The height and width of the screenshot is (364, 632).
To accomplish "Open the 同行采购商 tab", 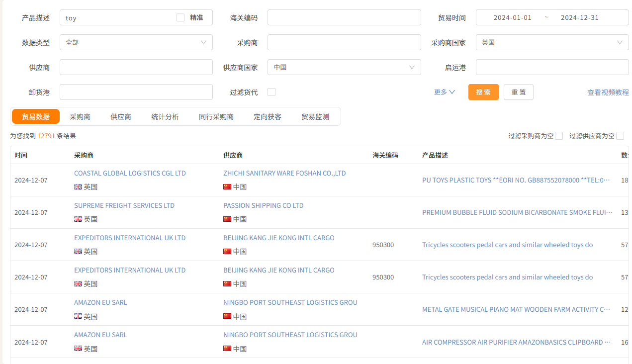I will tap(216, 117).
